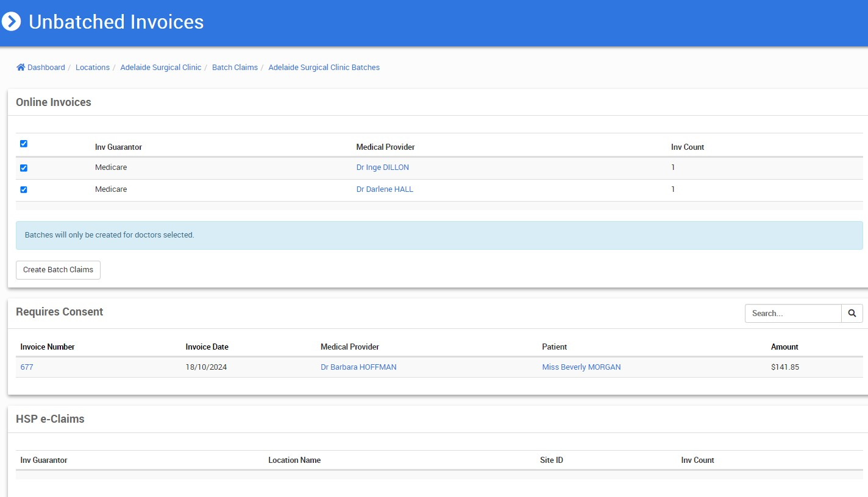868x497 pixels.
Task: Click the Create Batch Claims button
Action: click(x=58, y=270)
